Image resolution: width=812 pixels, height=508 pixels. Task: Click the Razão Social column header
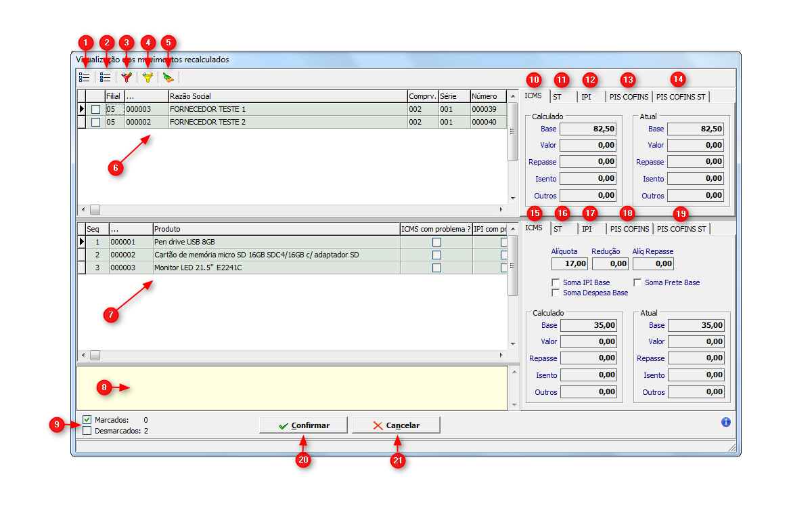(x=287, y=96)
